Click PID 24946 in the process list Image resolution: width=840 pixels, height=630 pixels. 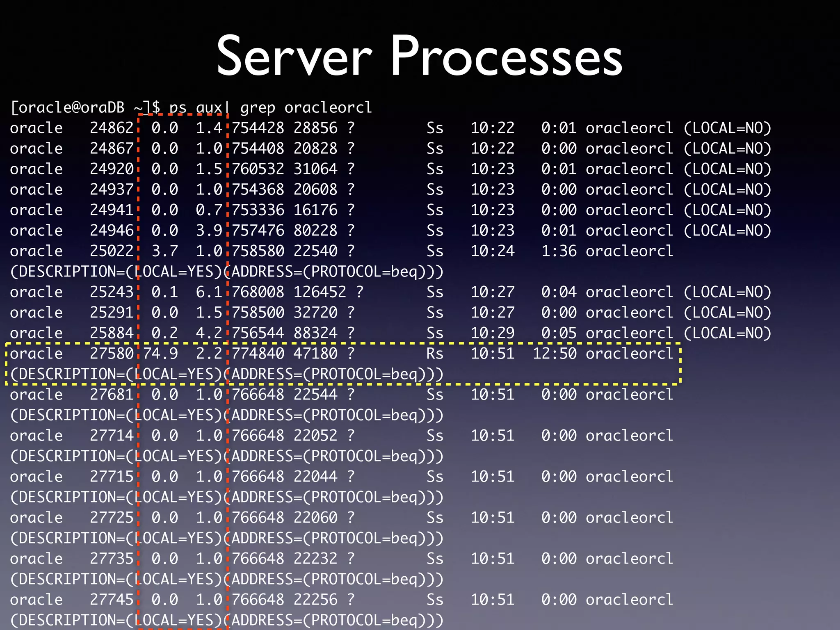click(x=112, y=231)
